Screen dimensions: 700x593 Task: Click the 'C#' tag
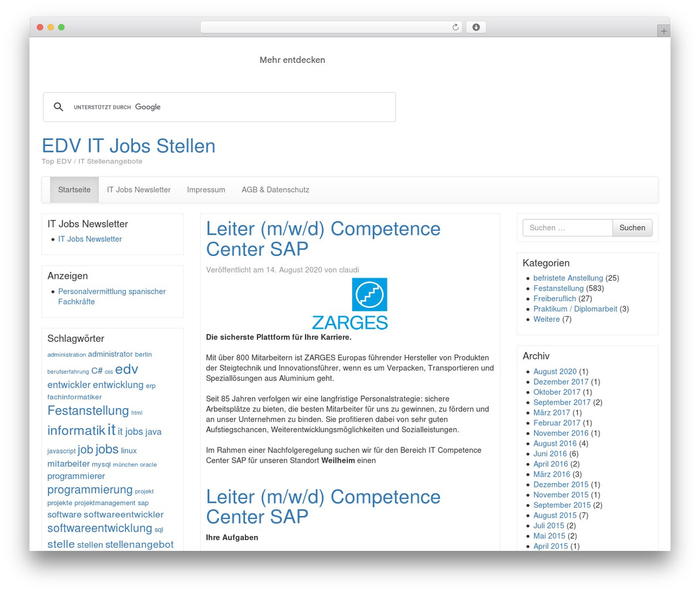pos(97,371)
